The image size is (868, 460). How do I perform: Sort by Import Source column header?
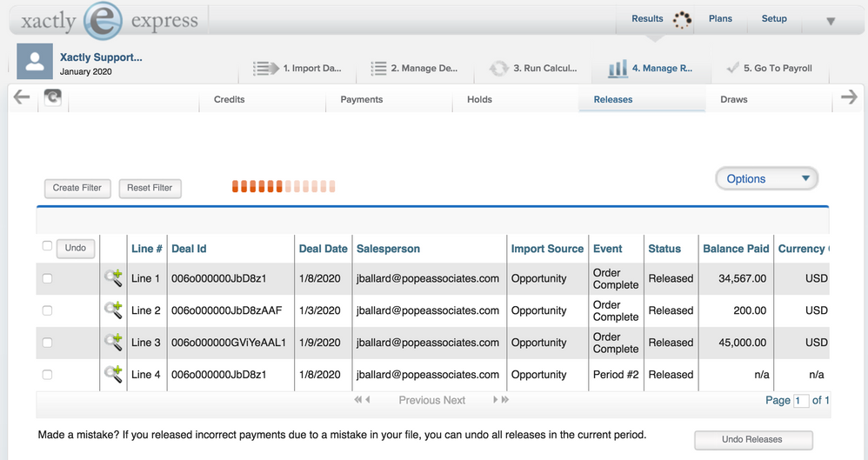tap(547, 249)
